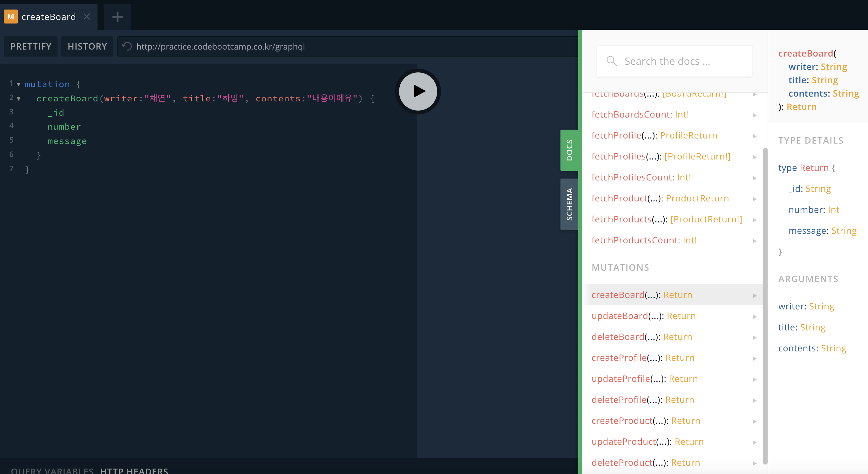868x474 pixels.
Task: Click the search magnifier icon in docs
Action: [x=611, y=61]
